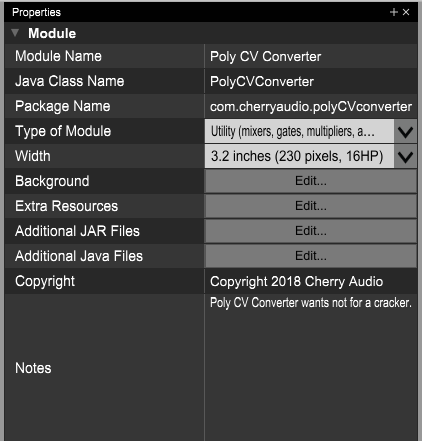Close the Properties panel with X icon
Screen dimensions: 422x441
point(406,12)
